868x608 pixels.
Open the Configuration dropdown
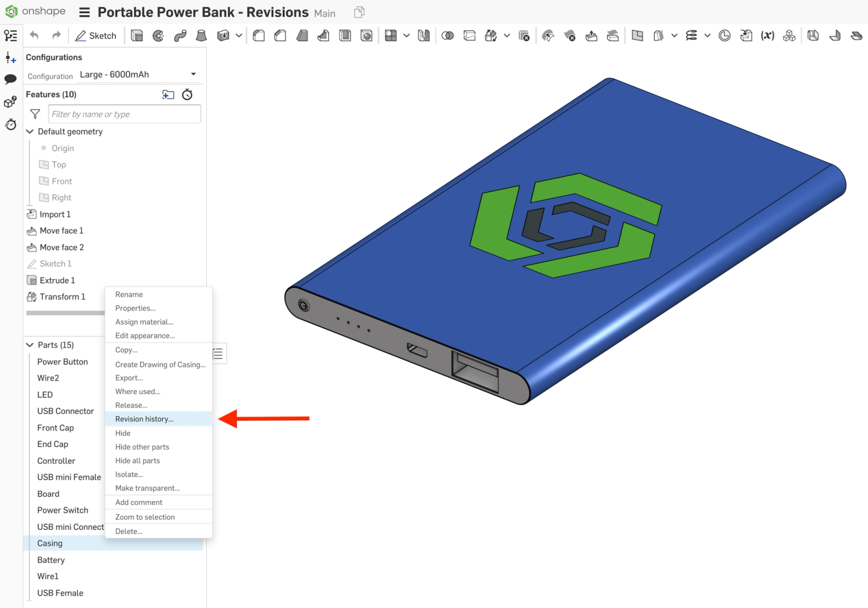tap(193, 74)
